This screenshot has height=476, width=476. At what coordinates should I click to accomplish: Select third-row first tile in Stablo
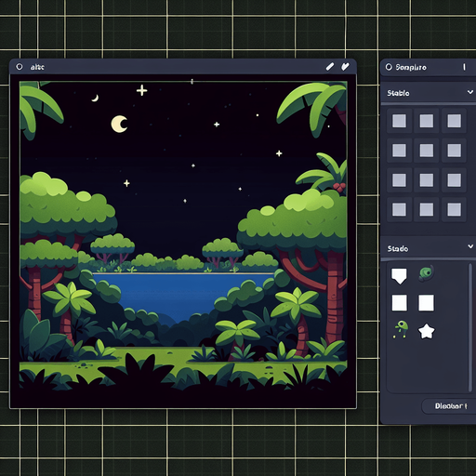tap(399, 180)
